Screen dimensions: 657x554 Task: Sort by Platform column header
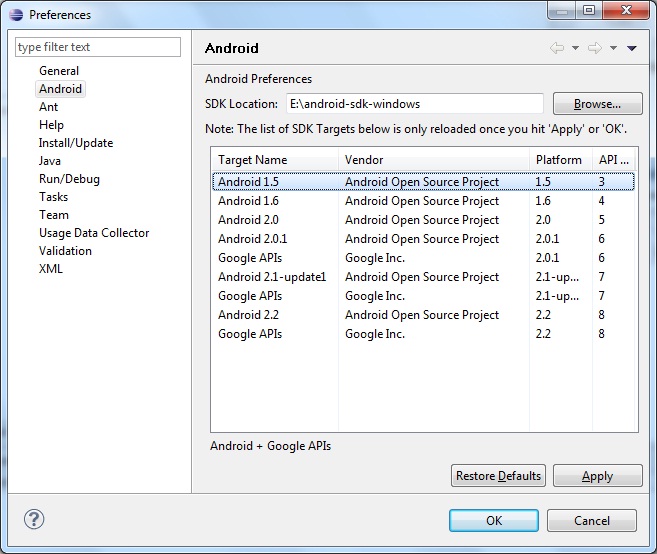pyautogui.click(x=561, y=160)
